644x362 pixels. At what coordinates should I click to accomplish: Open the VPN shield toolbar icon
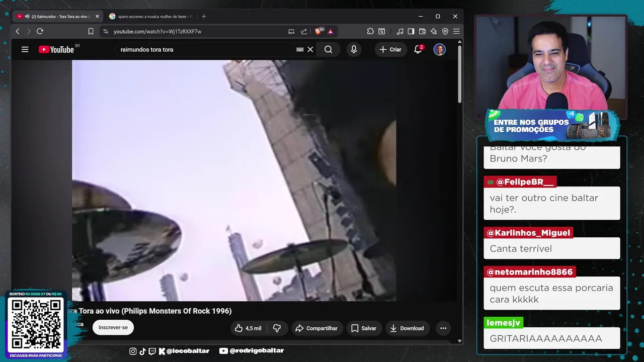tap(445, 31)
